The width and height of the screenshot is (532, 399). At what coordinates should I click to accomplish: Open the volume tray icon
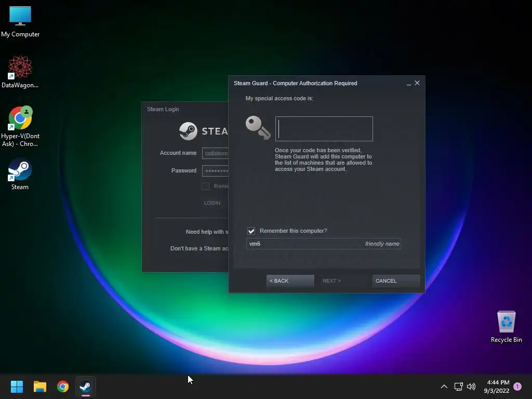471,387
